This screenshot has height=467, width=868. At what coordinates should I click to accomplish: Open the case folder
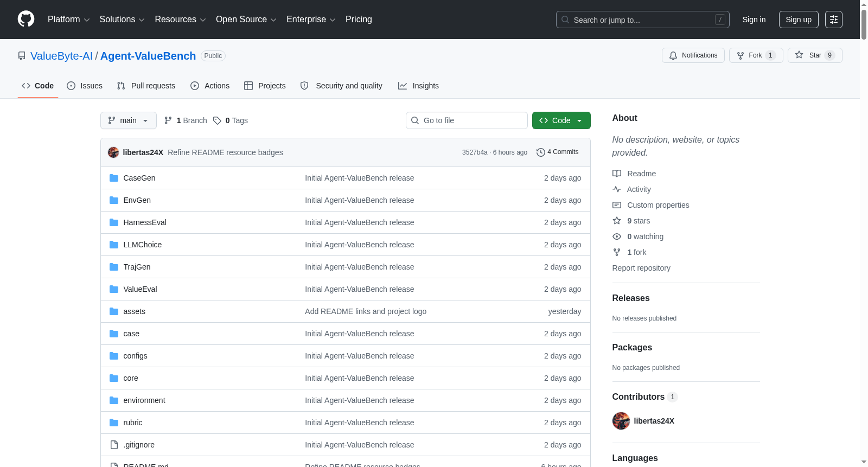(x=131, y=334)
